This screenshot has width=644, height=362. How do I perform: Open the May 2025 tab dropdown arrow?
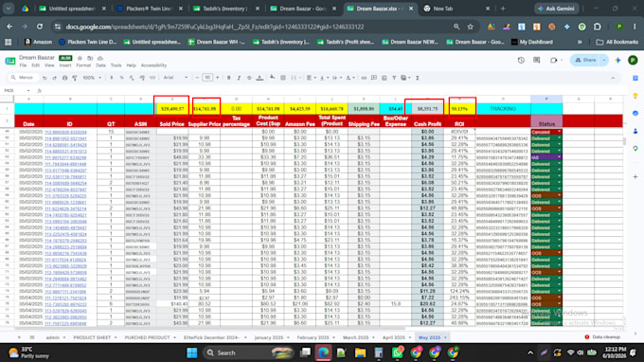(445, 337)
